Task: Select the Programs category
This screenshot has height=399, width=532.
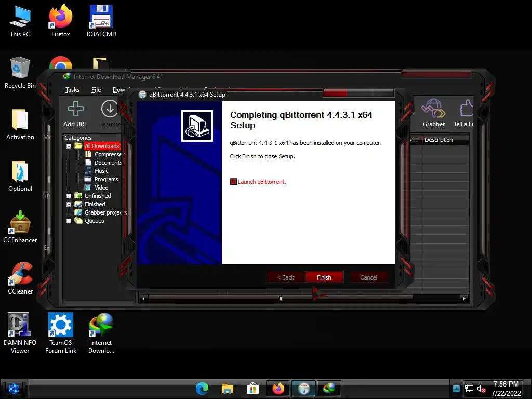Action: [106, 179]
